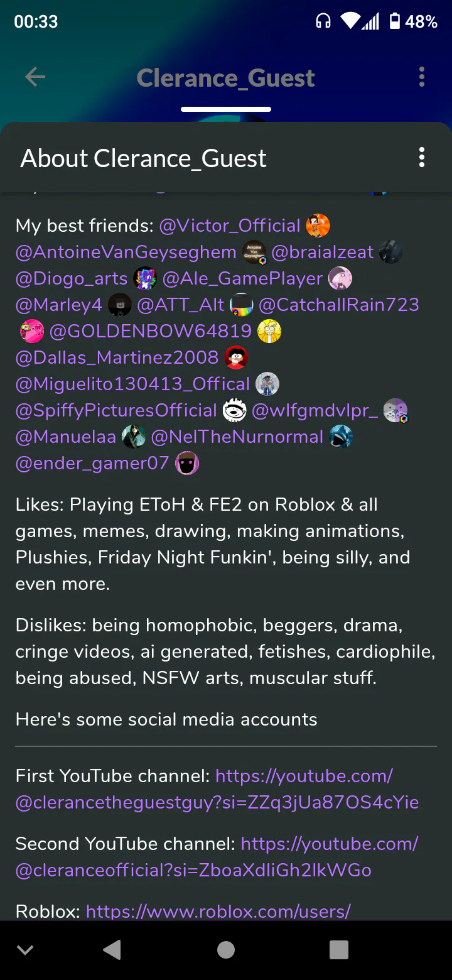The image size is (452, 980).
Task: Tap the Android recent apps square
Action: click(x=339, y=950)
